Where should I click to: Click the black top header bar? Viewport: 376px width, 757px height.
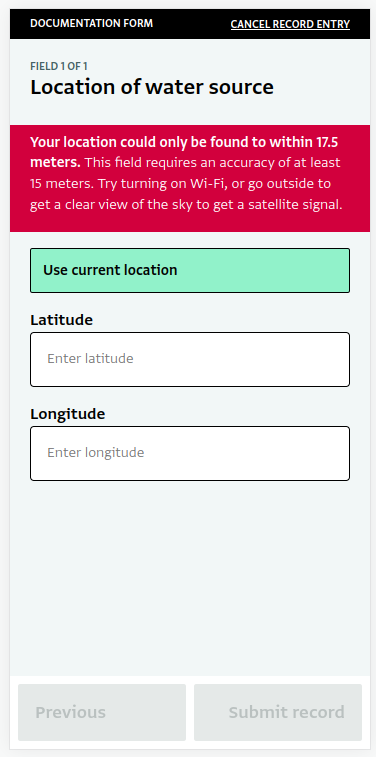(190, 24)
